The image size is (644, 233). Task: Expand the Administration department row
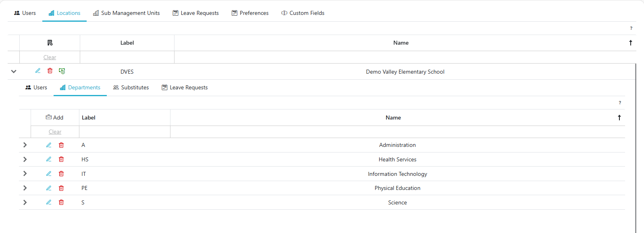click(25, 145)
